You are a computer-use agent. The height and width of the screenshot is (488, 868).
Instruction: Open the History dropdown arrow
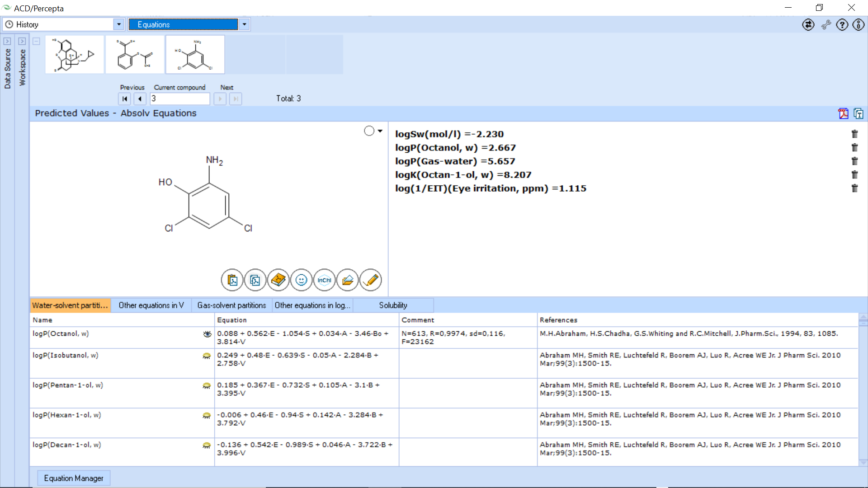(x=118, y=24)
